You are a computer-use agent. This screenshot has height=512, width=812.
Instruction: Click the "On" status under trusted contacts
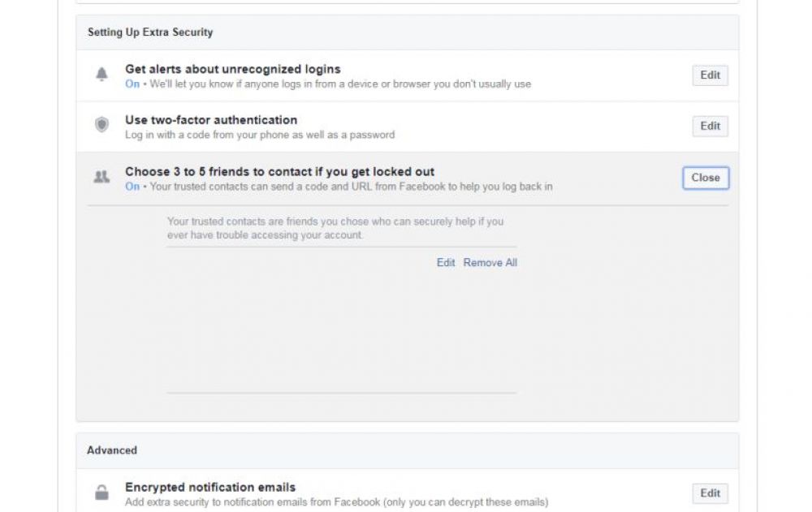click(132, 187)
